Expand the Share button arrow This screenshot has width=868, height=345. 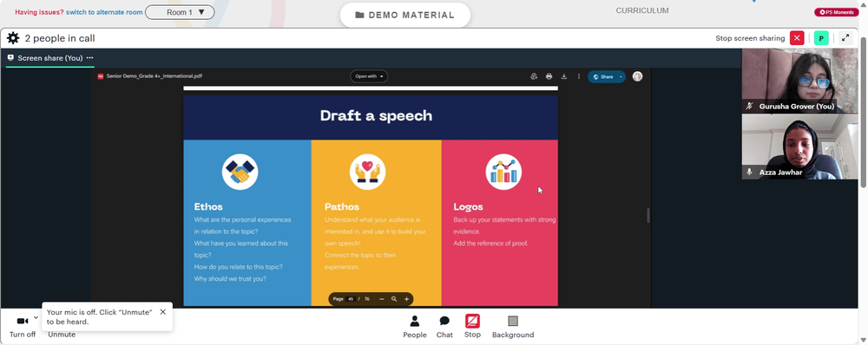[x=621, y=77]
